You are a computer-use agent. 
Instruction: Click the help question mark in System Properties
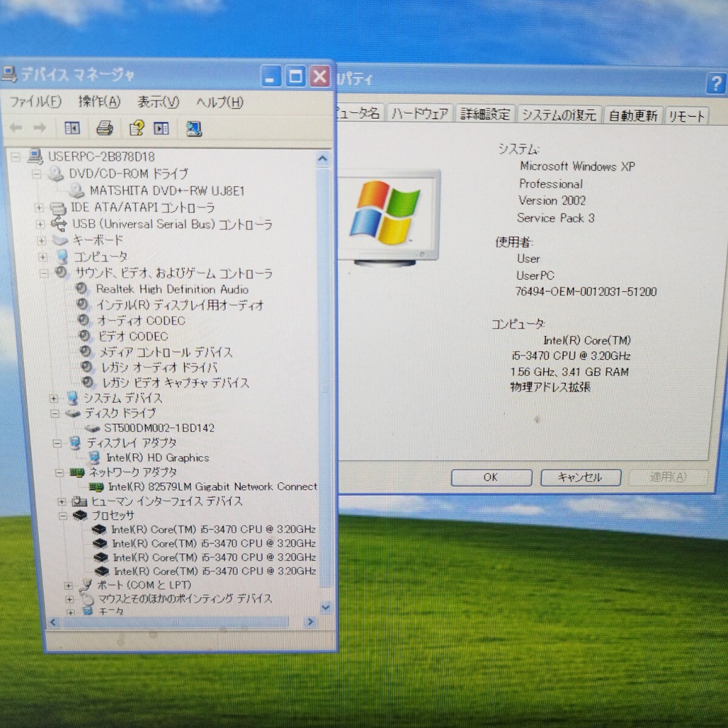[715, 83]
